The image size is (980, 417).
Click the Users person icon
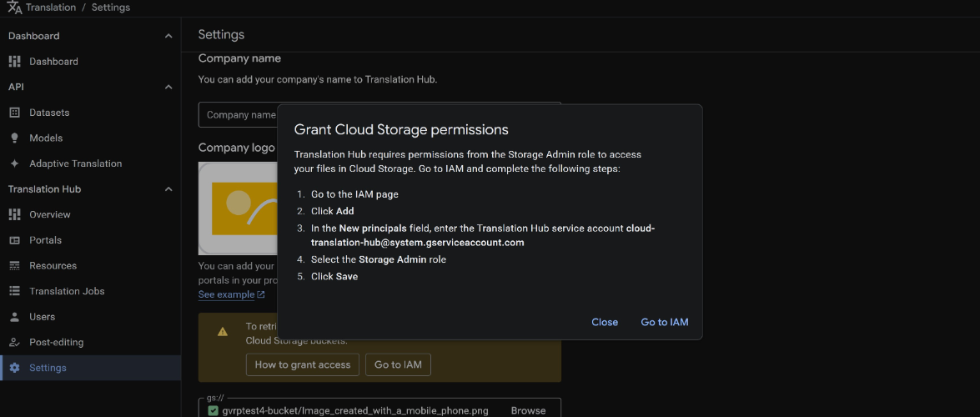coord(14,317)
